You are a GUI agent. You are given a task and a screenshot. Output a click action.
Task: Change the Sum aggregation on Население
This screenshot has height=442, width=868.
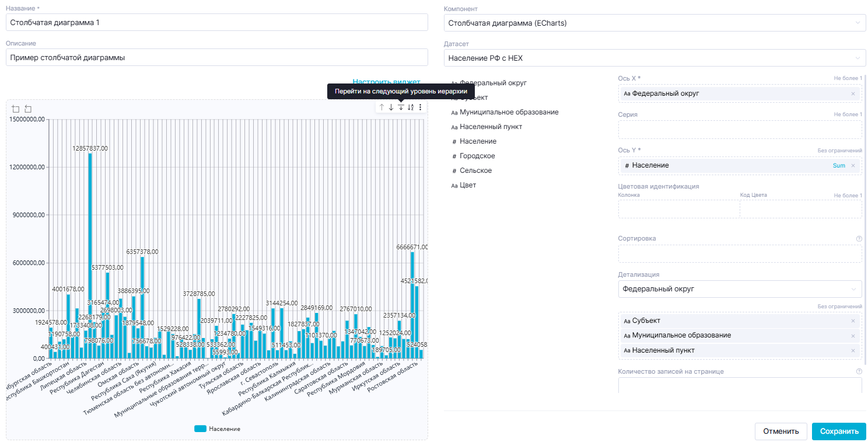click(838, 166)
